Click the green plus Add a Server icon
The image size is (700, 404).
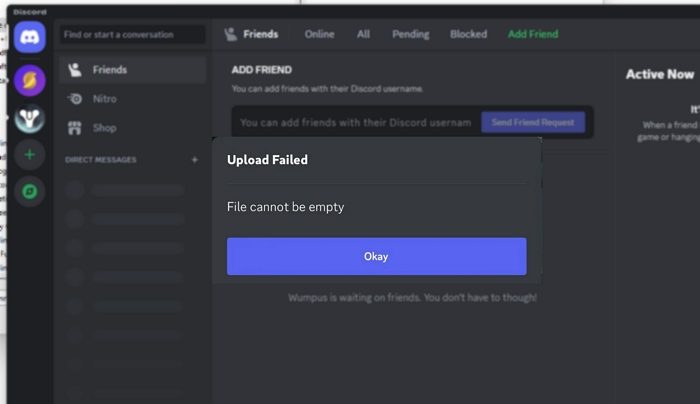tap(29, 155)
